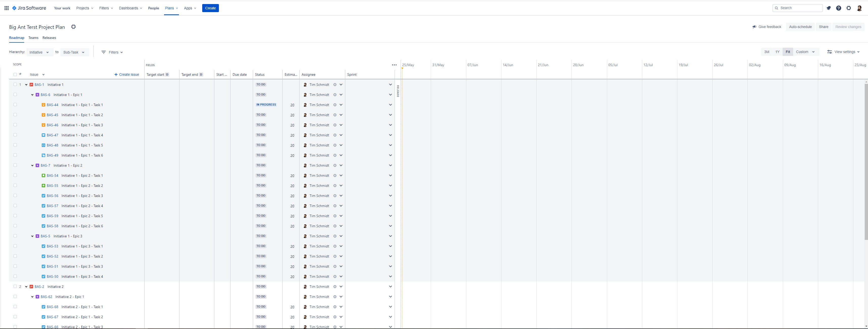This screenshot has width=868, height=329.
Task: Click the BAS-1 initiative type icon
Action: click(31, 85)
